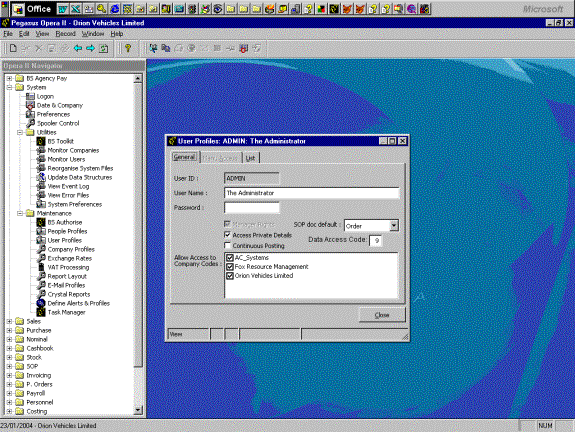The width and height of the screenshot is (575, 432).
Task: Click the Monitor Users tree icon
Action: 41,159
